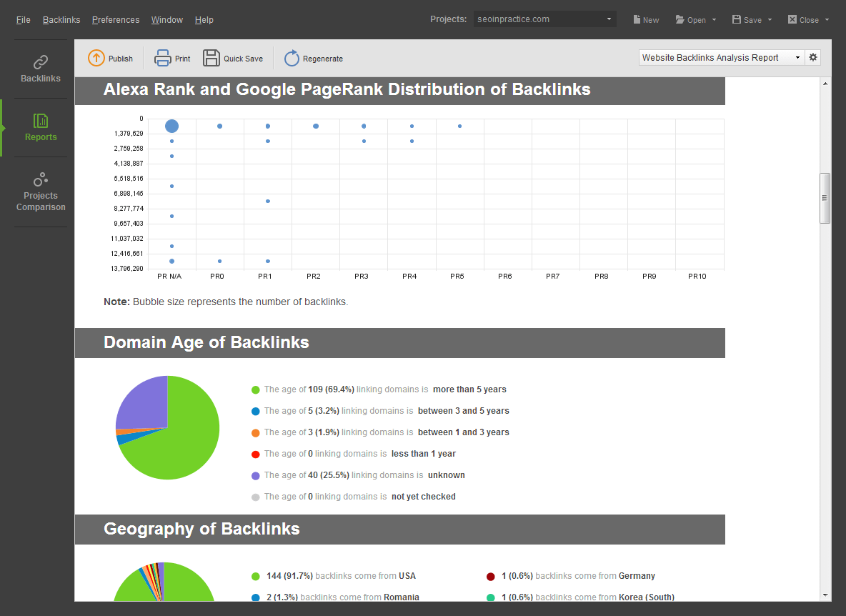Open the File menu
Viewport: 846px width, 616px height.
tap(23, 19)
